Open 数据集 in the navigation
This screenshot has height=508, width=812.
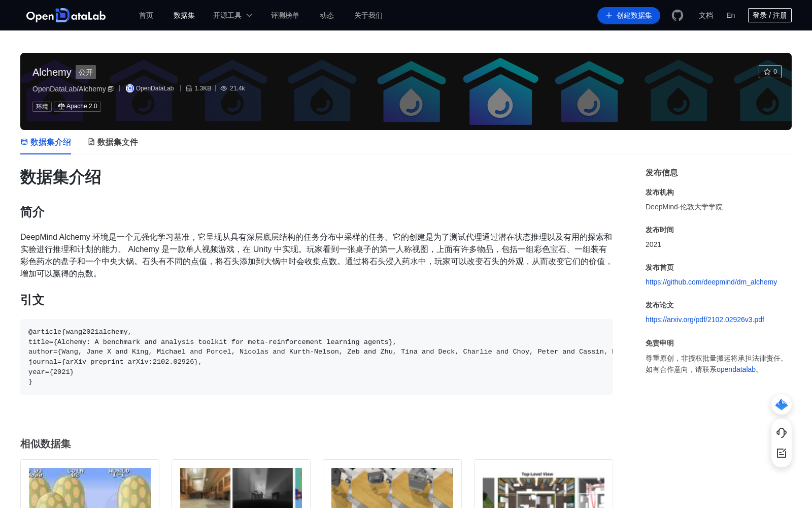pos(184,15)
